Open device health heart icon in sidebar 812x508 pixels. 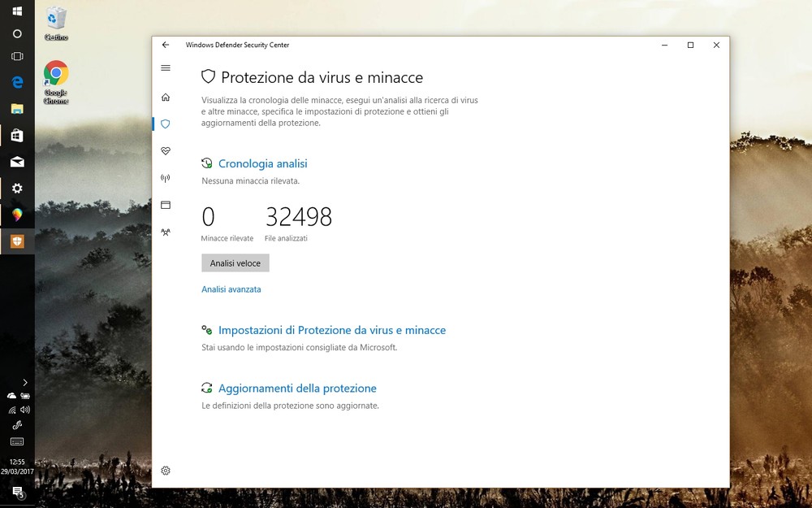tap(165, 151)
